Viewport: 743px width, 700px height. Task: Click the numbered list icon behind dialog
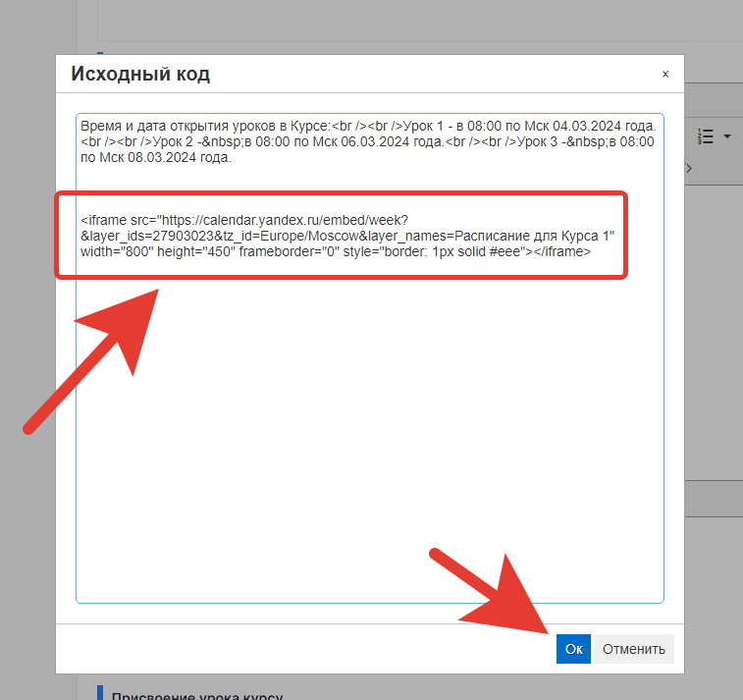pos(706,136)
